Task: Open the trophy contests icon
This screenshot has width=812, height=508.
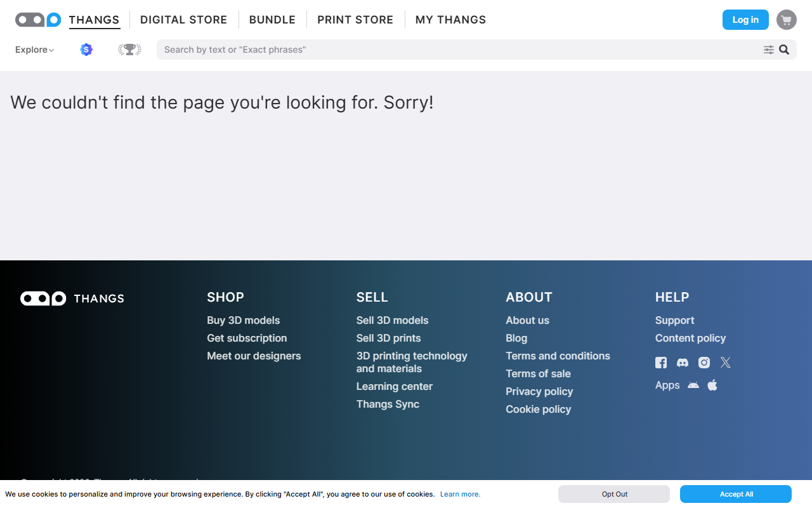Action: point(129,50)
